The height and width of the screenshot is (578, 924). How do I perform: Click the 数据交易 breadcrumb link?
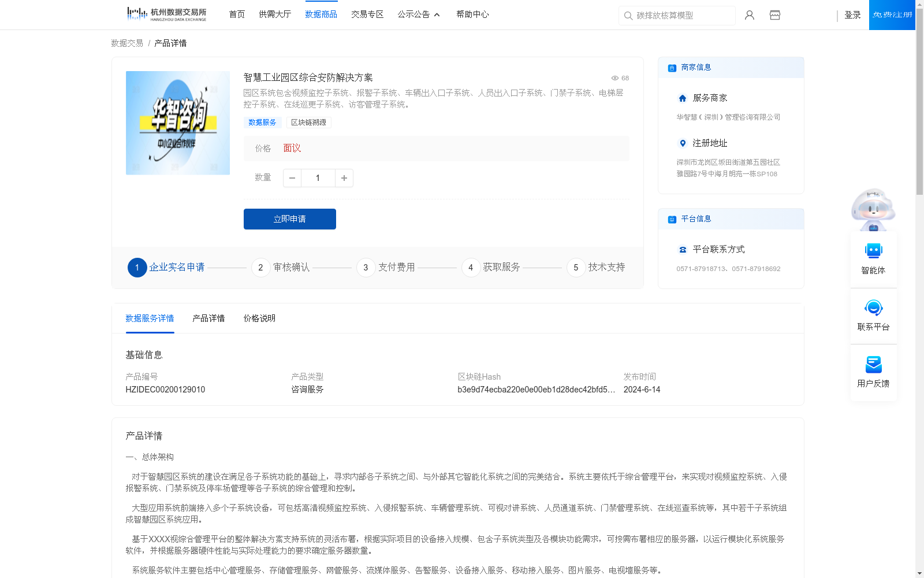click(127, 43)
